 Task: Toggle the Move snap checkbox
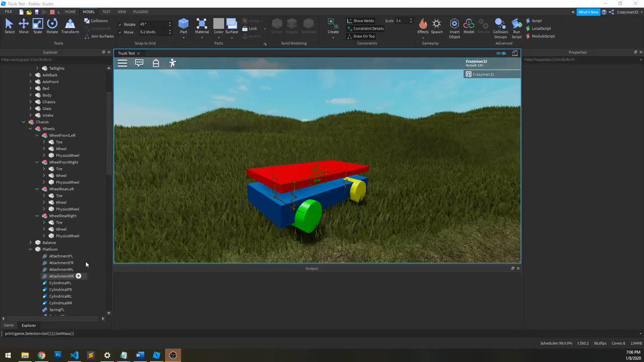(x=120, y=32)
